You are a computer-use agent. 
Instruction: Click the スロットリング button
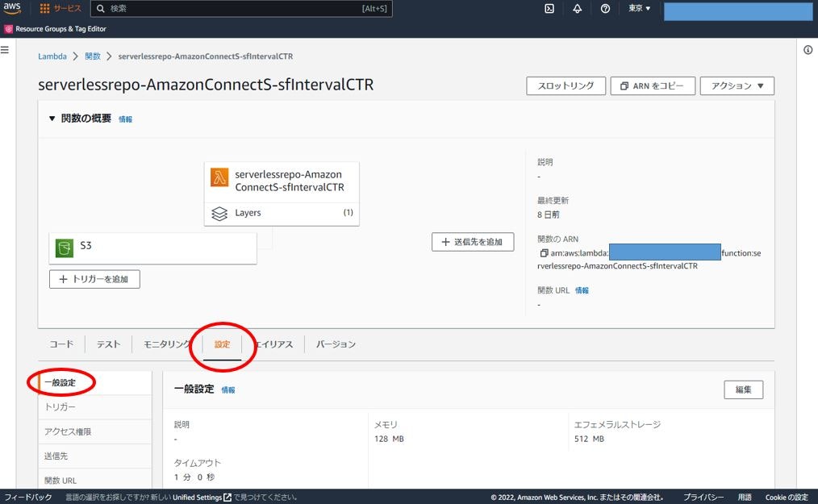pyautogui.click(x=566, y=86)
